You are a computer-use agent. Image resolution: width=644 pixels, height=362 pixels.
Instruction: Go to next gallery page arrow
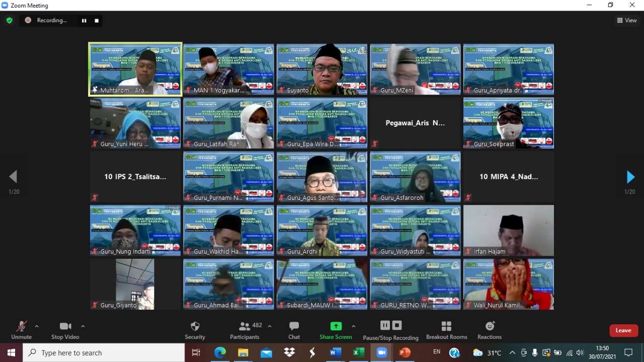[x=630, y=177]
